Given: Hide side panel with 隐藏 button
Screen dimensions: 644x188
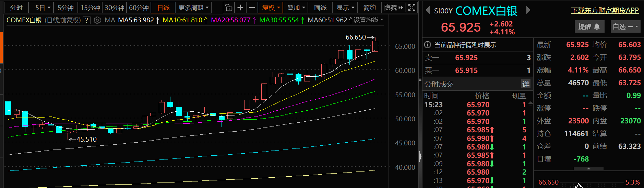Looking at the screenshot, I should coord(393,8).
